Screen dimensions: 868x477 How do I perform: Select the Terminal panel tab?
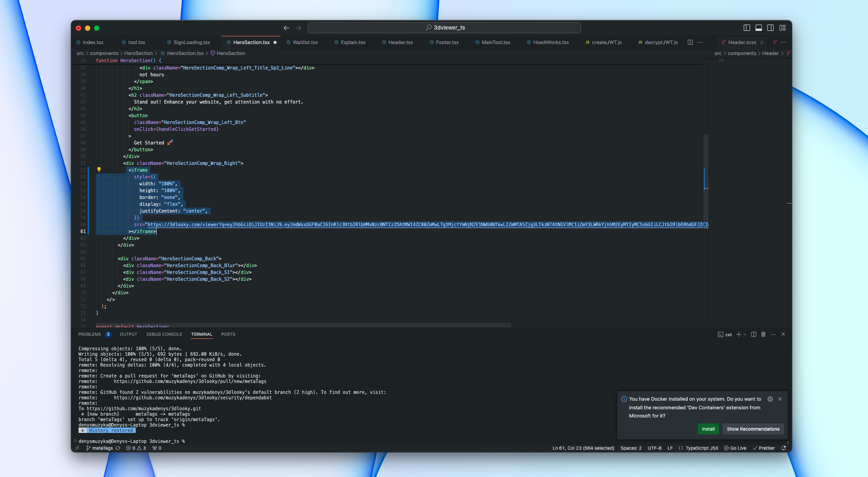202,334
